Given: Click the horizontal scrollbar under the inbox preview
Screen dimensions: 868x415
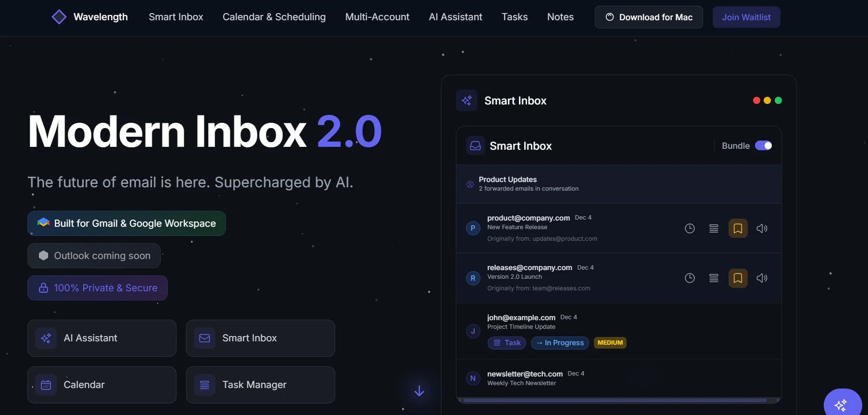Looking at the screenshot, I should pyautogui.click(x=615, y=400).
